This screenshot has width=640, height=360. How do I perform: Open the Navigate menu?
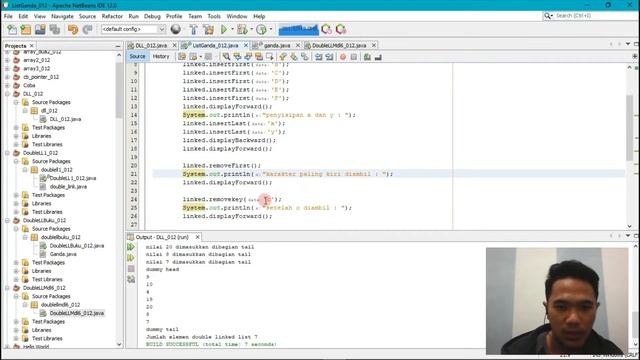pyautogui.click(x=62, y=16)
